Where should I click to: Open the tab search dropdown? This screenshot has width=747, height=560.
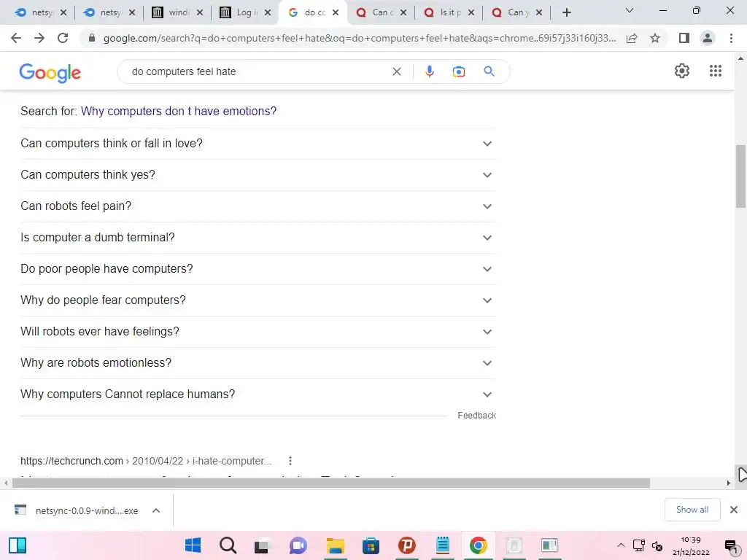click(630, 10)
